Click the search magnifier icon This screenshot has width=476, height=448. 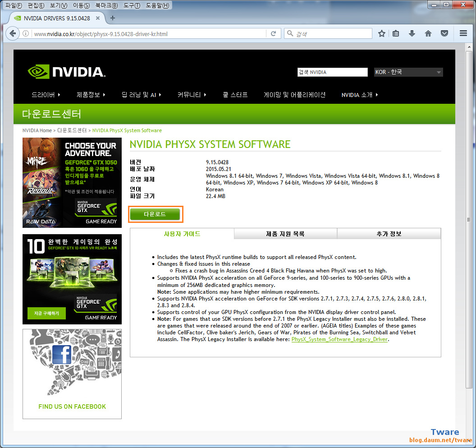[290, 33]
